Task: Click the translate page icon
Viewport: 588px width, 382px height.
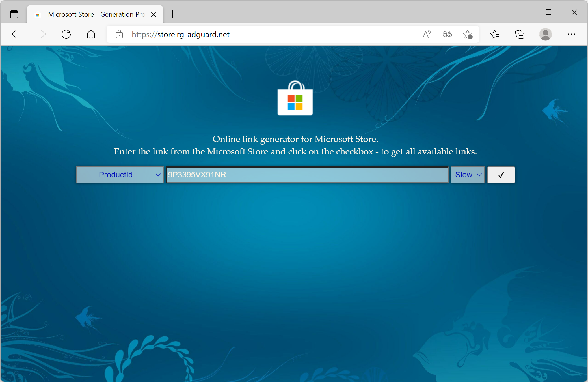Action: point(447,34)
